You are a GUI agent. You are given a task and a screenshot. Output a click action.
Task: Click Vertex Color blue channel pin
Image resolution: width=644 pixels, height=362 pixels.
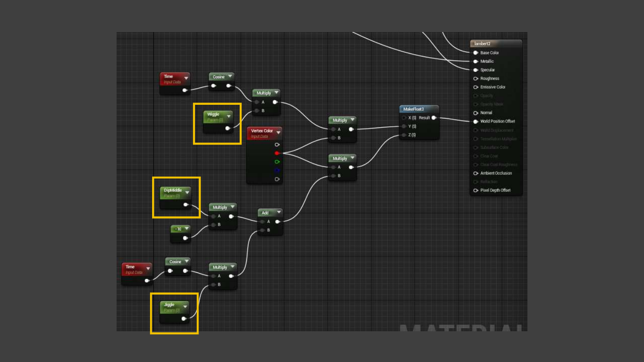click(x=277, y=170)
